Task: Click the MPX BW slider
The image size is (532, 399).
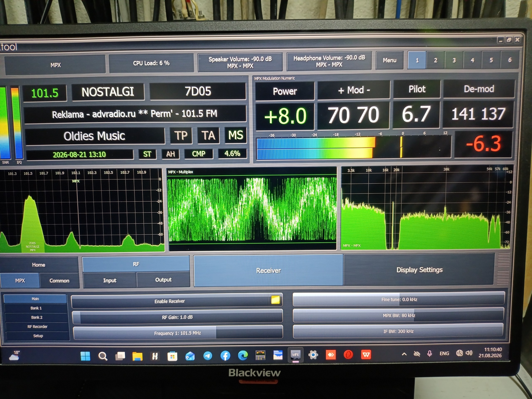Action: point(399,315)
